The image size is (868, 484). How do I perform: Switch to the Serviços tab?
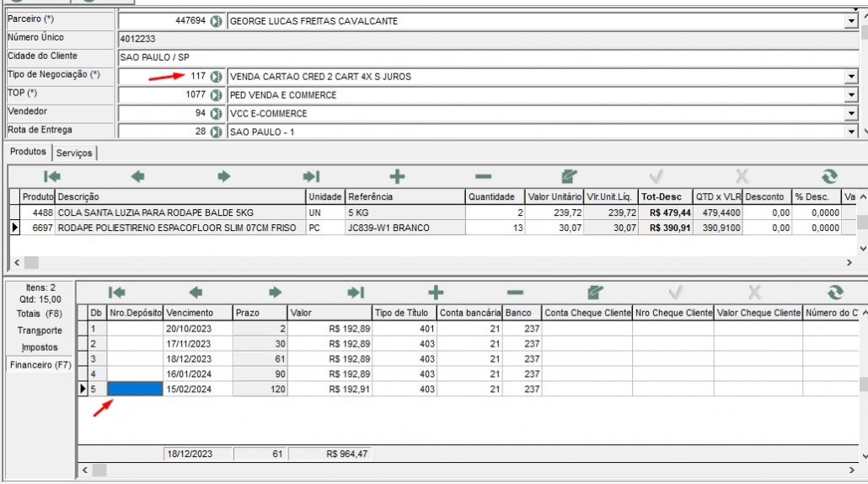point(75,153)
